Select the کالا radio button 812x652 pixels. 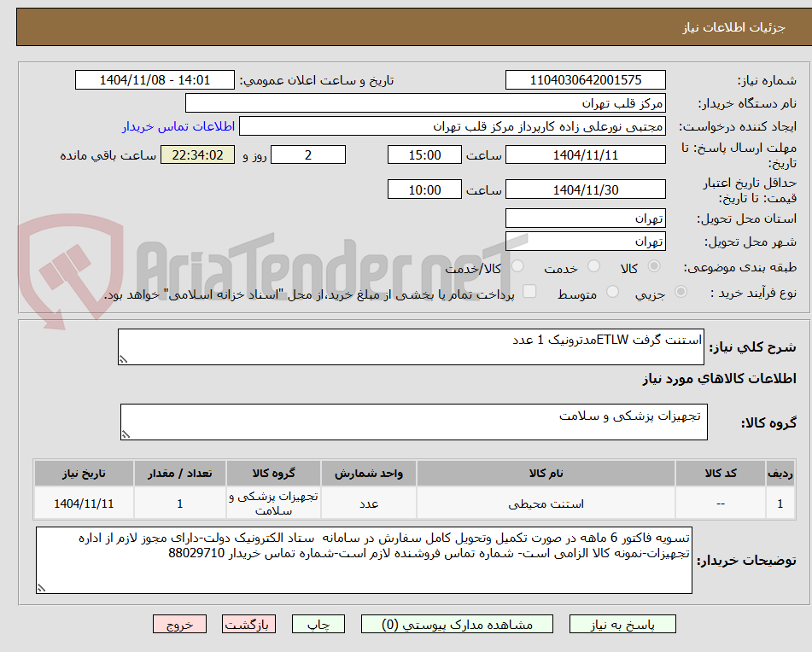pyautogui.click(x=654, y=266)
